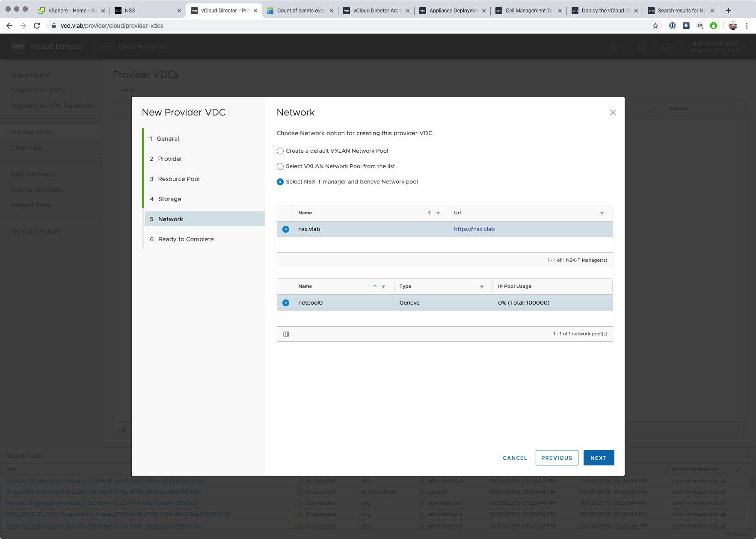
Task: Select the nsx.vlab manager radio button
Action: (x=286, y=229)
